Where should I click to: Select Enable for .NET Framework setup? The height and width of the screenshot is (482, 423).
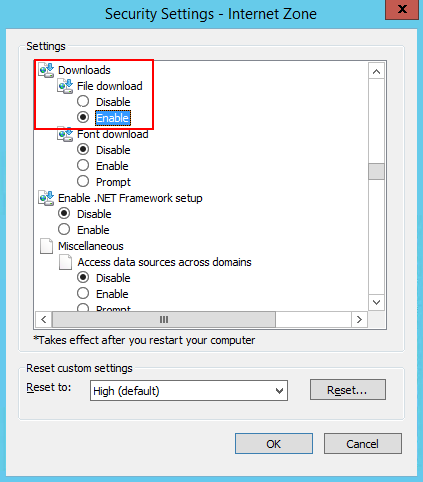64,229
